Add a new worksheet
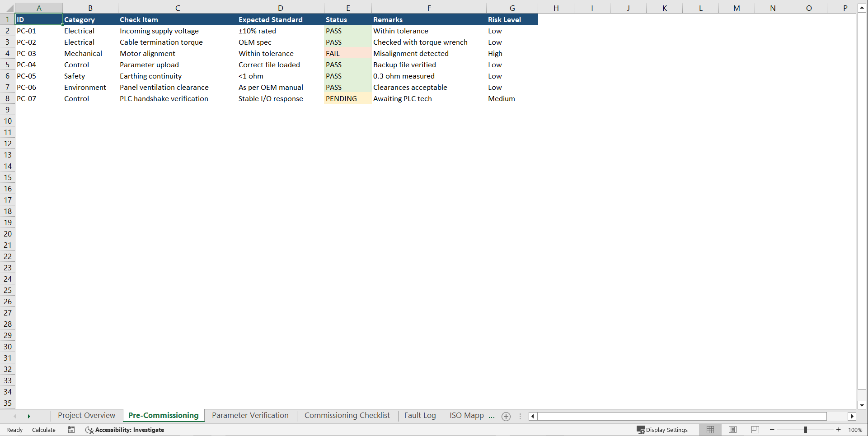This screenshot has height=436, width=868. [506, 416]
